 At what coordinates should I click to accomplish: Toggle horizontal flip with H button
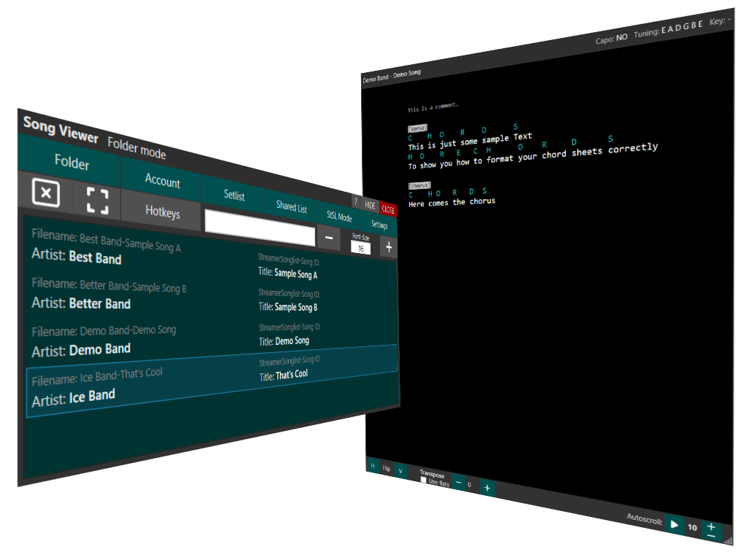372,466
